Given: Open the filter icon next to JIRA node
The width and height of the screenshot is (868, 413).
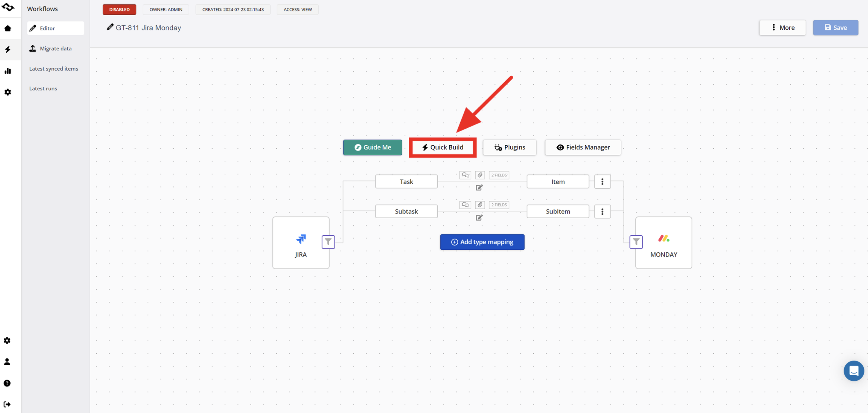Looking at the screenshot, I should (x=328, y=242).
